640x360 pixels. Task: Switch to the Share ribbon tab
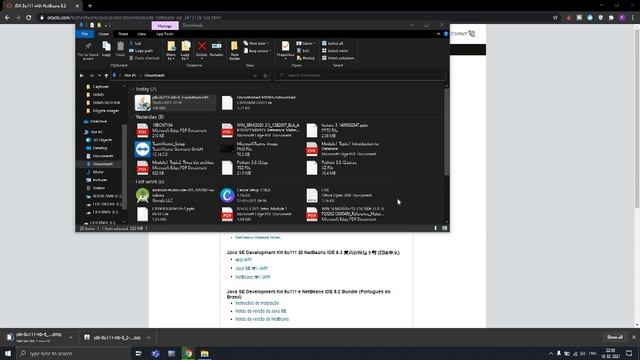123,34
